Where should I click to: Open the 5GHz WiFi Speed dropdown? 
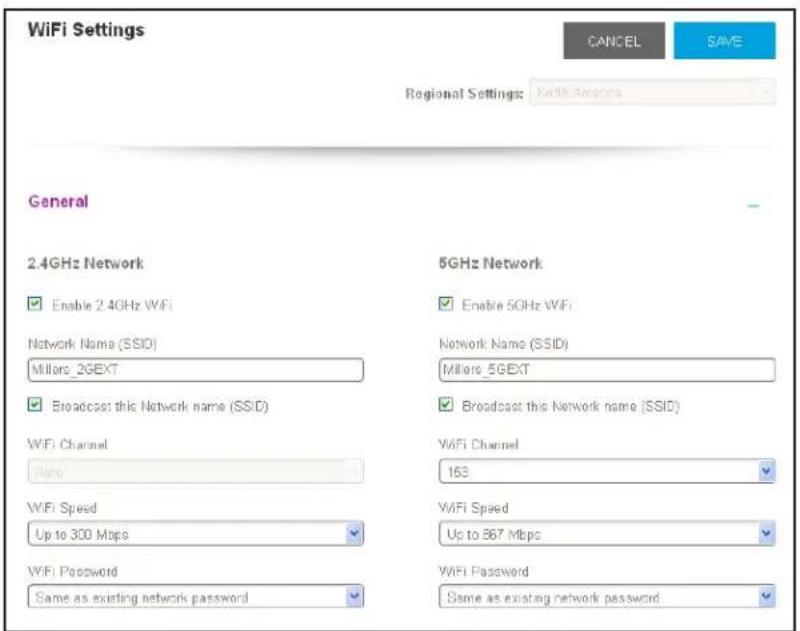(x=607, y=534)
